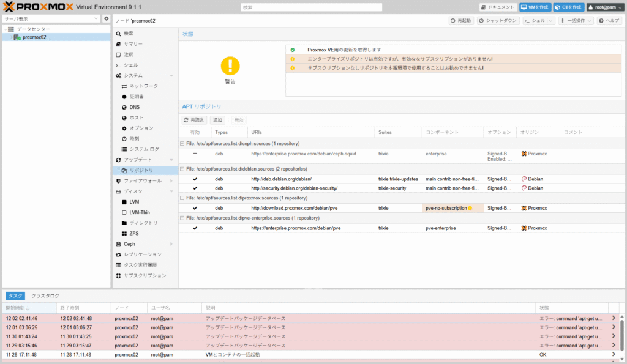Open the サマリー summary menu item

[x=133, y=44]
